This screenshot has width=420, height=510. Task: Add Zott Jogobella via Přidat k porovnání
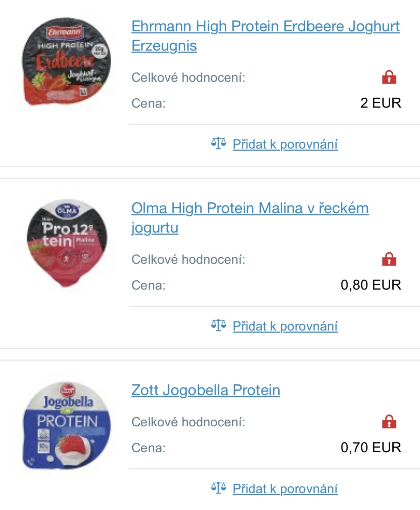point(285,489)
